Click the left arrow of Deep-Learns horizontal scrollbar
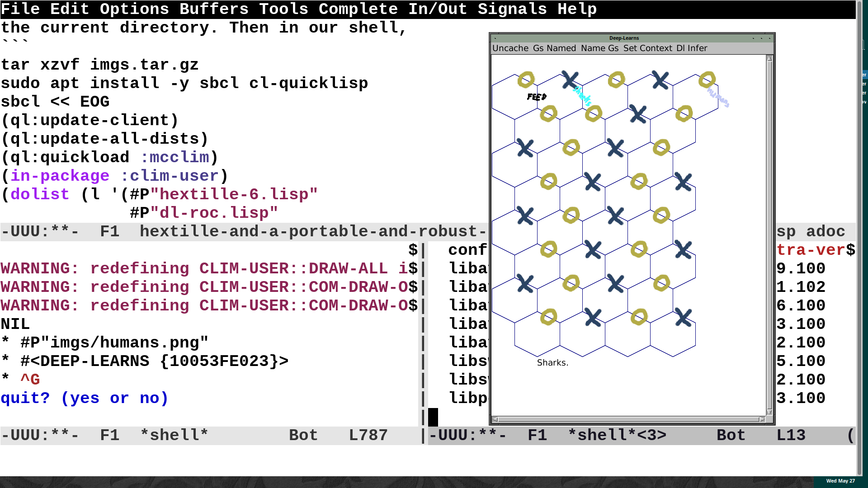The width and height of the screenshot is (868, 488). pyautogui.click(x=495, y=419)
